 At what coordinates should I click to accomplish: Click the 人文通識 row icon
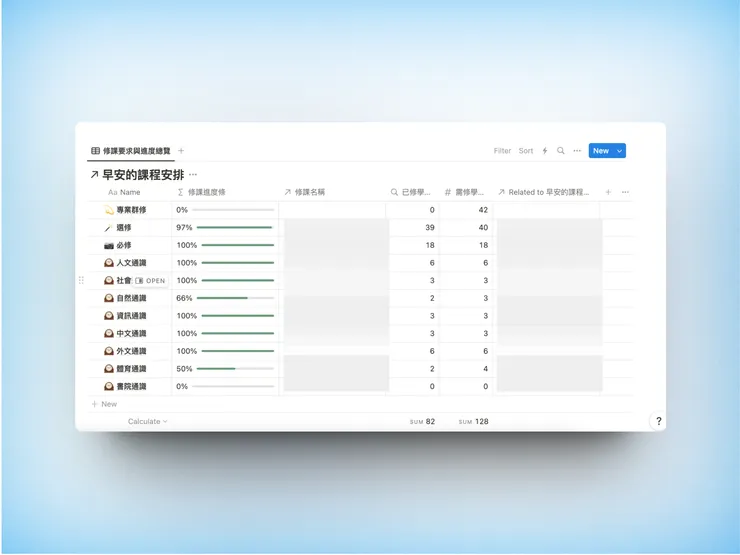109,263
